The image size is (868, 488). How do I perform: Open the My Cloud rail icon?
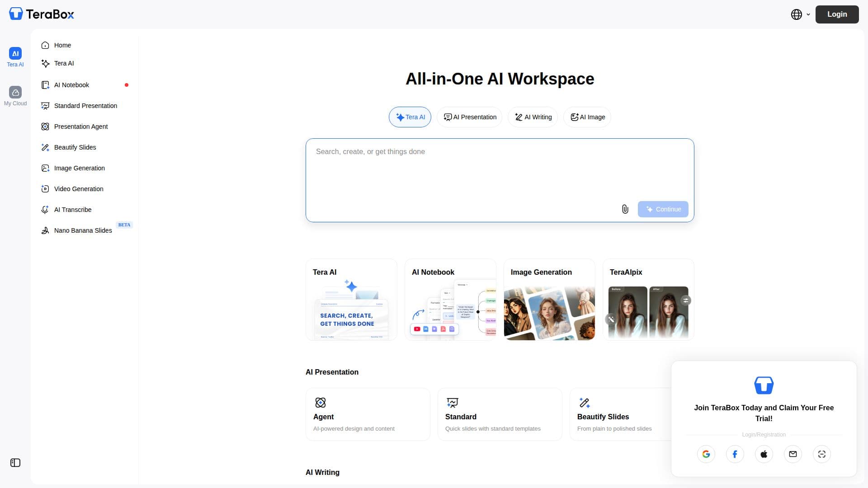click(15, 96)
